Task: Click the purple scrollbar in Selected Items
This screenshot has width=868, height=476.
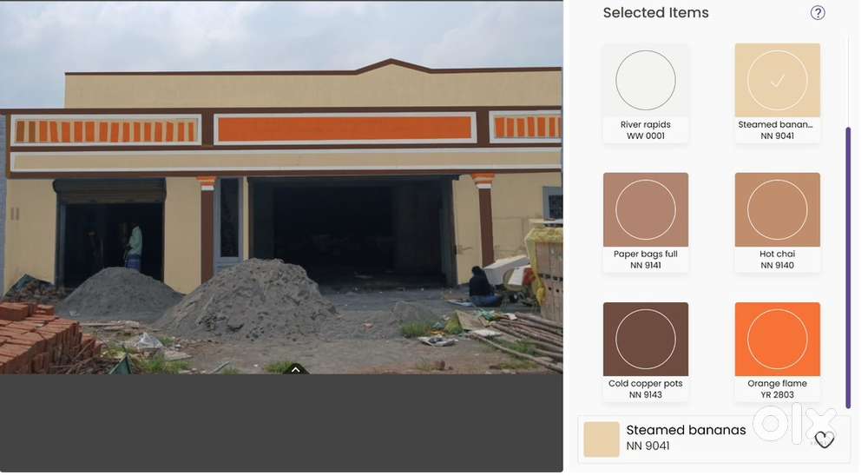Action: pos(847,268)
